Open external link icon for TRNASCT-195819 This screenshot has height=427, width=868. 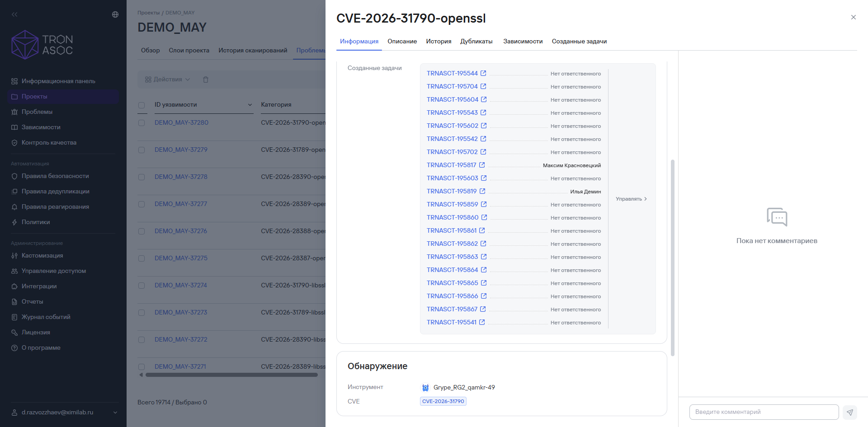pyautogui.click(x=482, y=191)
